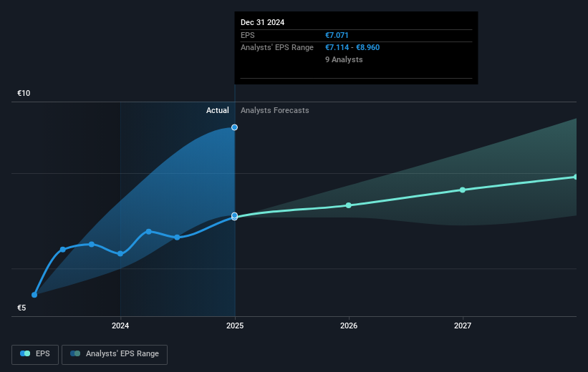The image size is (588, 372).
Task: Select the forecast data point at 2027
Action: [x=463, y=190]
